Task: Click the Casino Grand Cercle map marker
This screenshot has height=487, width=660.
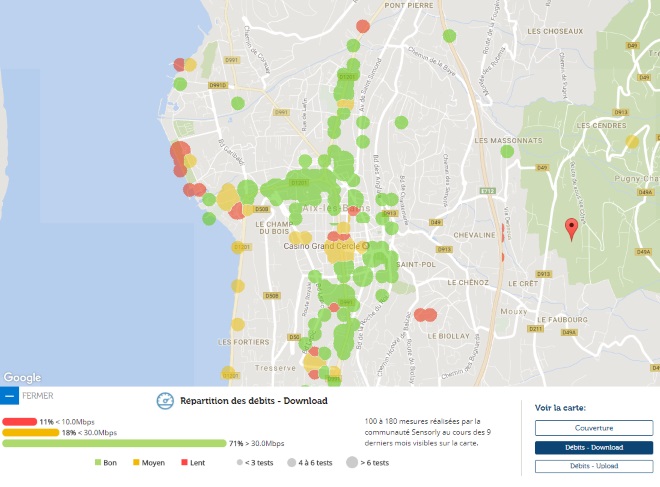Action: [x=367, y=244]
